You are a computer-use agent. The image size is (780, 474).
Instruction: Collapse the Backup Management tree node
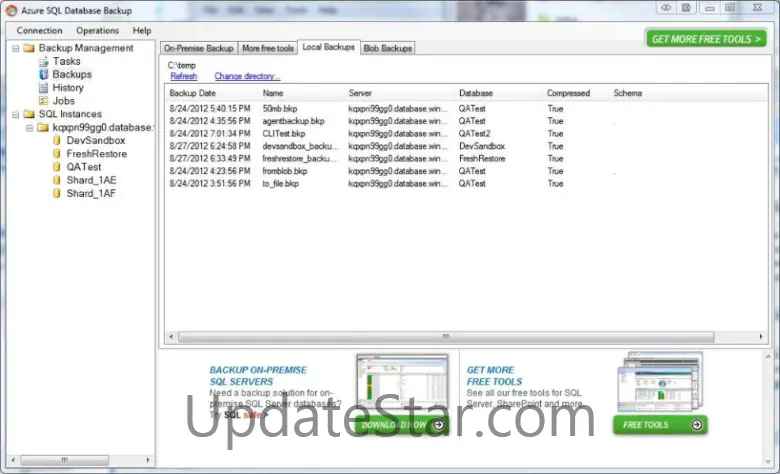[x=15, y=48]
